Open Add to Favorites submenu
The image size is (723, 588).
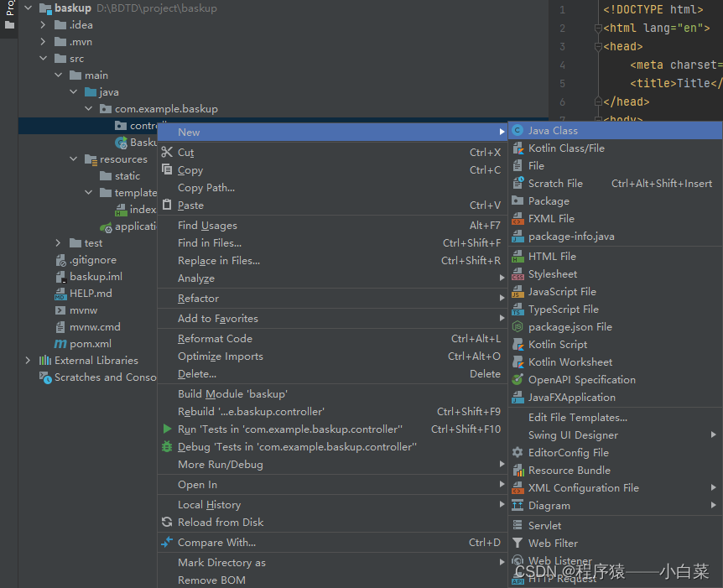[x=332, y=319]
